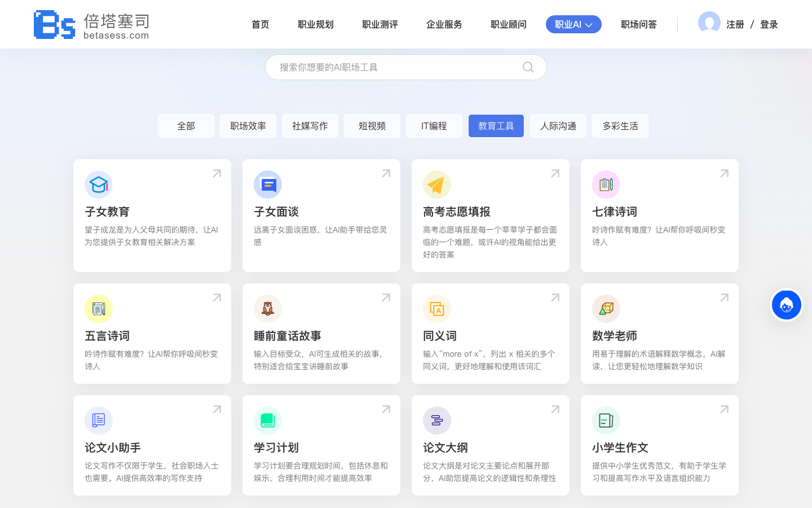Screen dimensions: 812x508
Task: Open 职业测评 in the top navigation
Action: (x=379, y=24)
